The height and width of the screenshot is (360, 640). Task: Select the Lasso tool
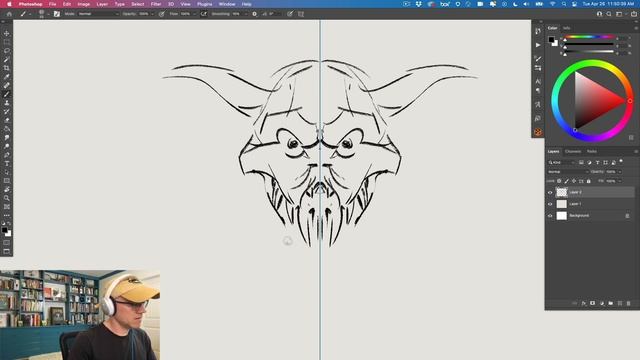pyautogui.click(x=7, y=51)
